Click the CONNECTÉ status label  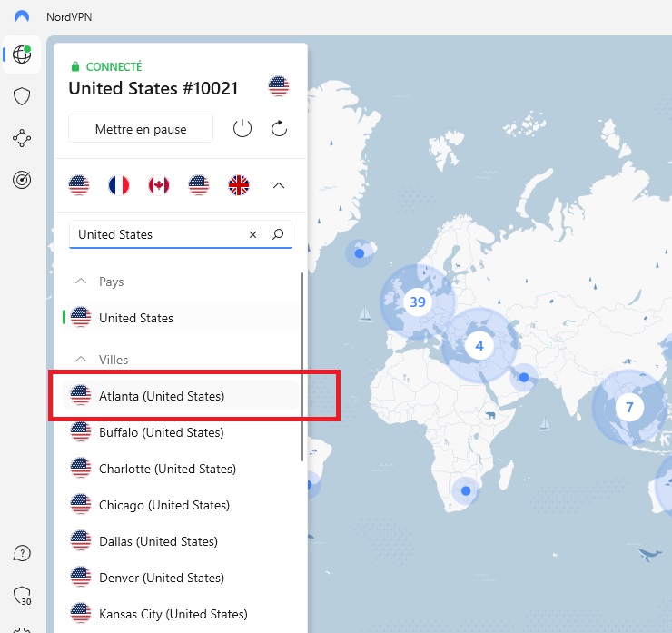tap(114, 67)
